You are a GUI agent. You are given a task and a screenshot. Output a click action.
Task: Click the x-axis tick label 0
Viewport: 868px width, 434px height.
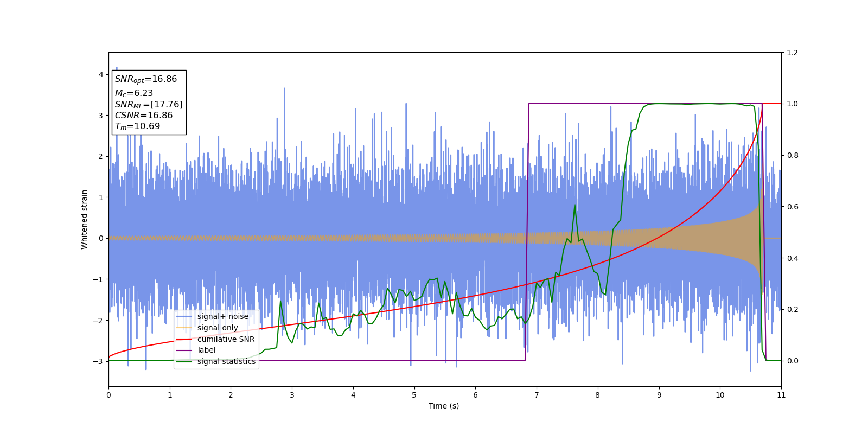coord(108,395)
